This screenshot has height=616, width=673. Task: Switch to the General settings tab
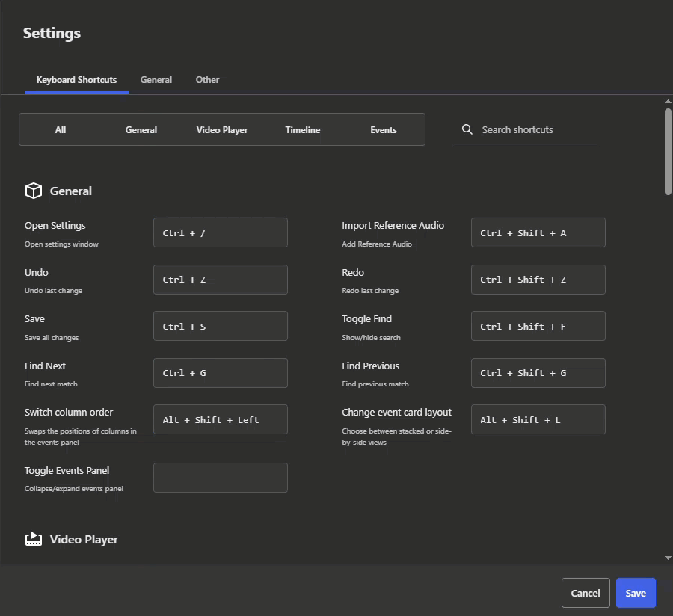[156, 80]
